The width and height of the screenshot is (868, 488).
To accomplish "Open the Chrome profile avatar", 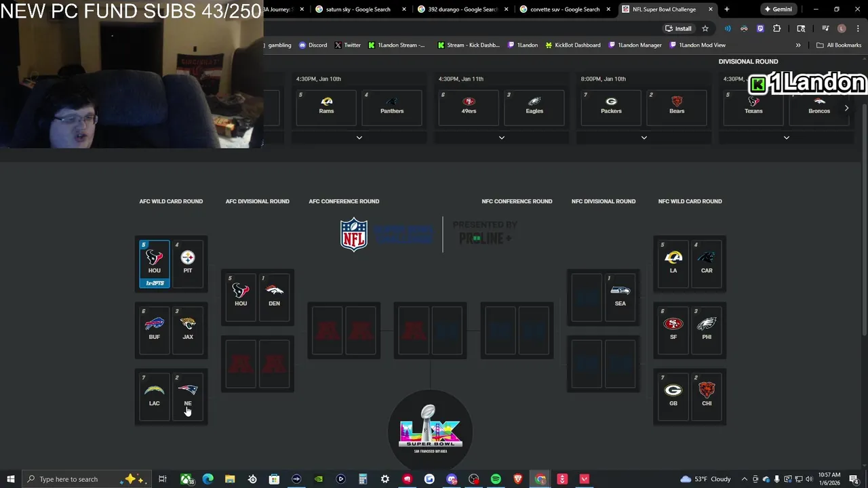I will 842,28.
